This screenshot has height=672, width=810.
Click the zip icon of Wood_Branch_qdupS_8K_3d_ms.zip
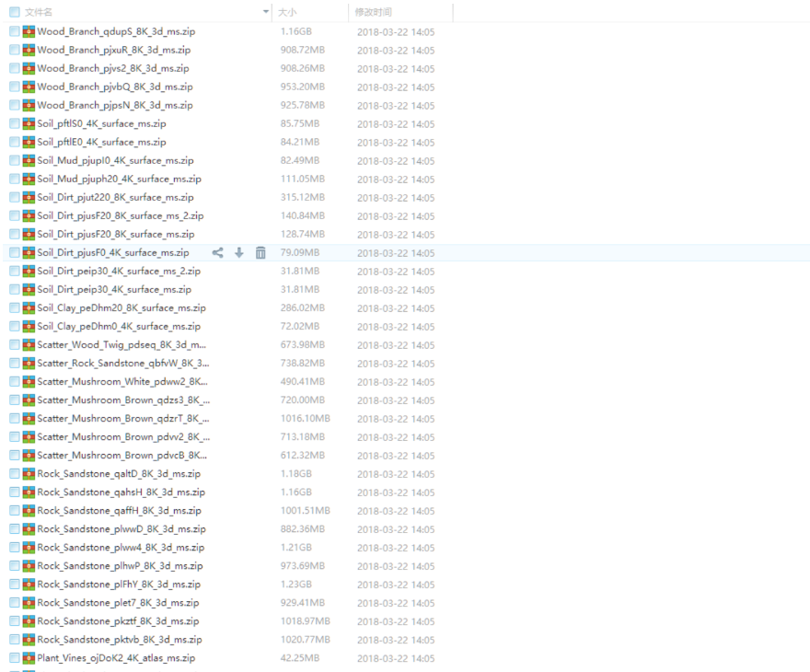pyautogui.click(x=29, y=31)
